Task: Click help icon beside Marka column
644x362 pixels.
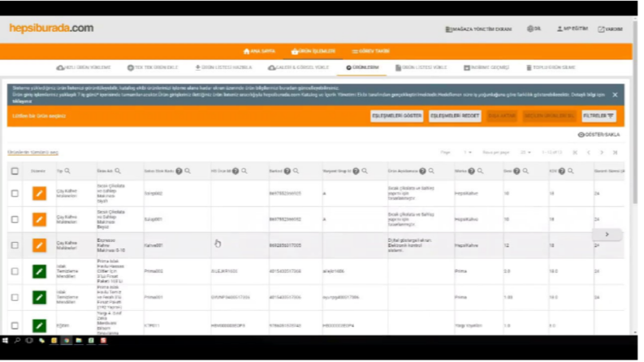Action: 472,171
